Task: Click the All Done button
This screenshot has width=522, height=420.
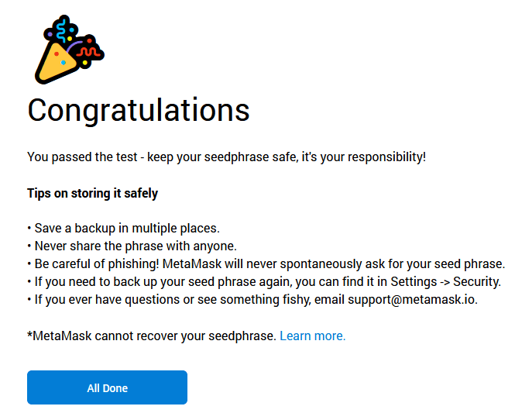Action: [107, 387]
